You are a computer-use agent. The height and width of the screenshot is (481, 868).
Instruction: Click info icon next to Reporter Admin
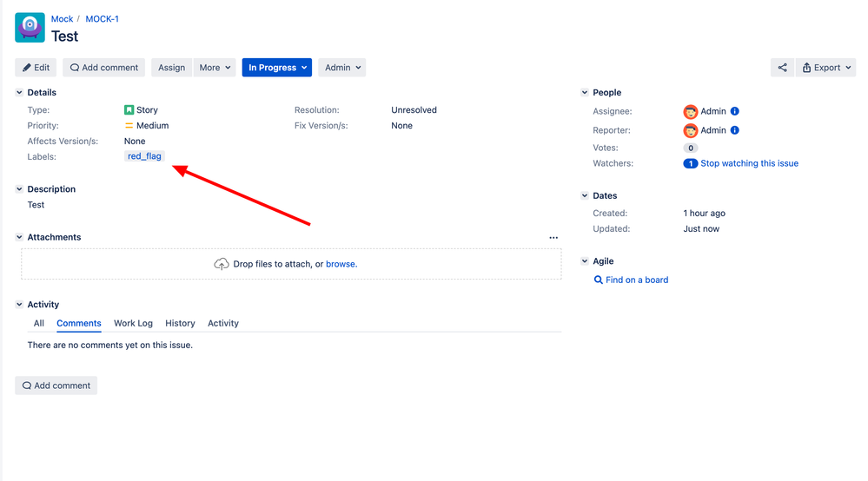(734, 130)
